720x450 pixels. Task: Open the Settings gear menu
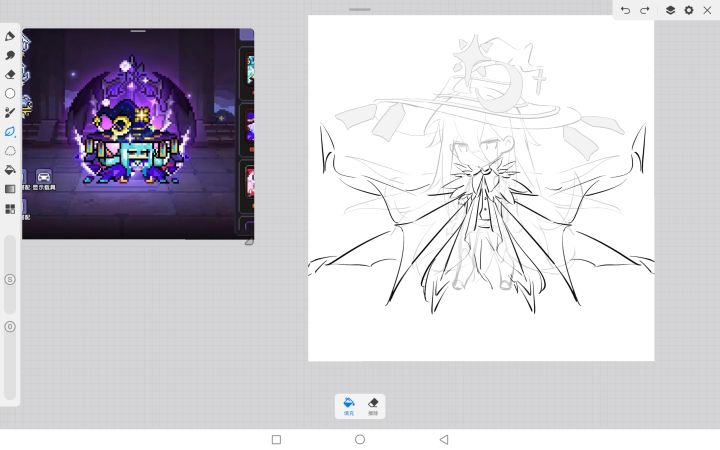[x=688, y=10]
